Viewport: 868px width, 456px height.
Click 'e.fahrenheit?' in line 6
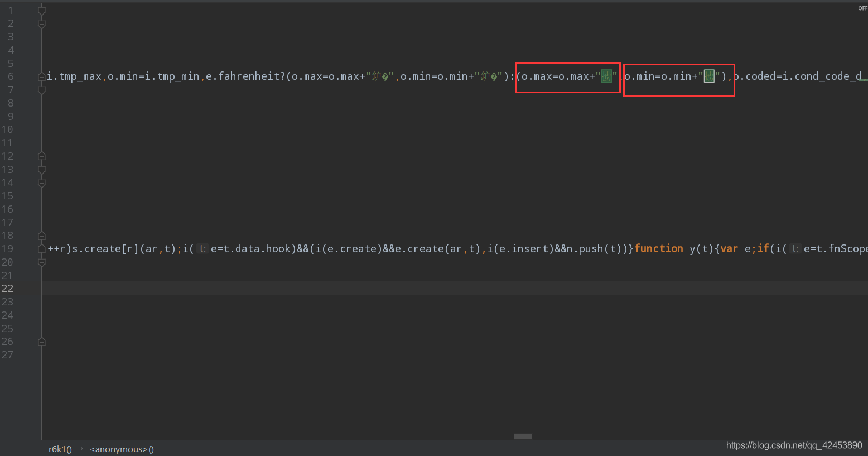pos(245,76)
